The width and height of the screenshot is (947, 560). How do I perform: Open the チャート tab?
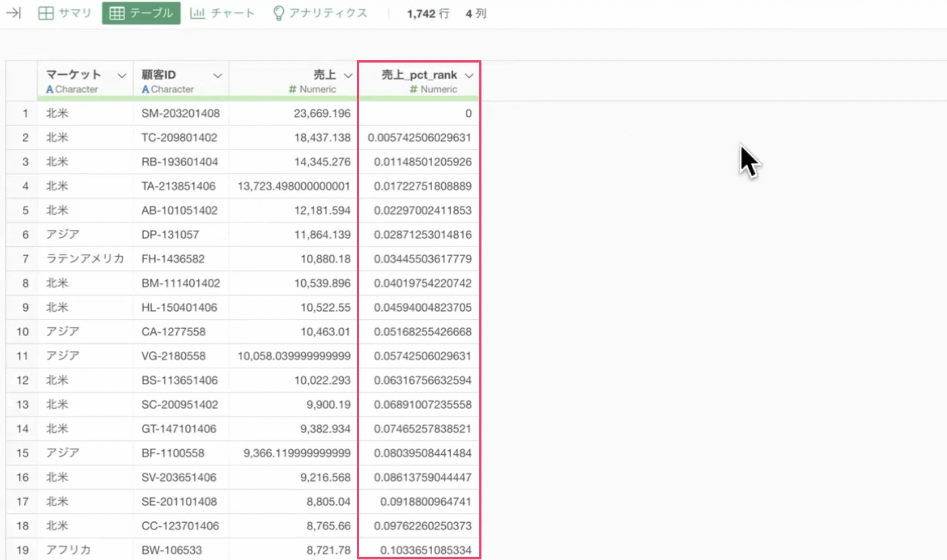coord(222,13)
